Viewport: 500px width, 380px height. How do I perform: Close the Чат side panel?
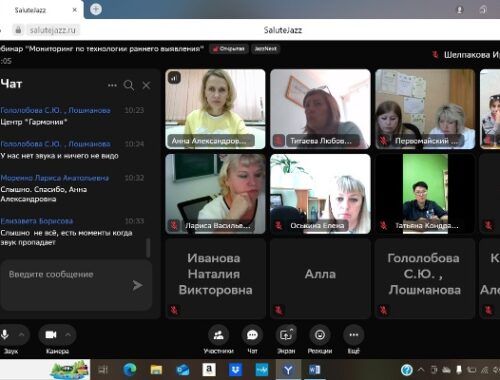pyautogui.click(x=146, y=85)
